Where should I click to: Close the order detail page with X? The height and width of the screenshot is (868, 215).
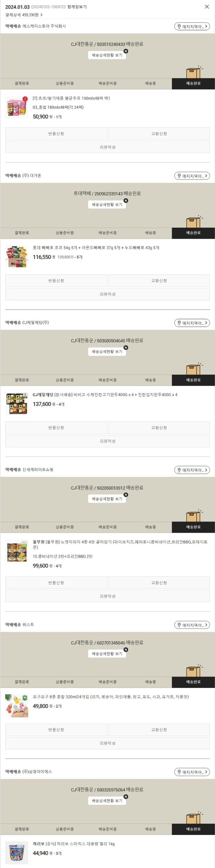click(207, 7)
